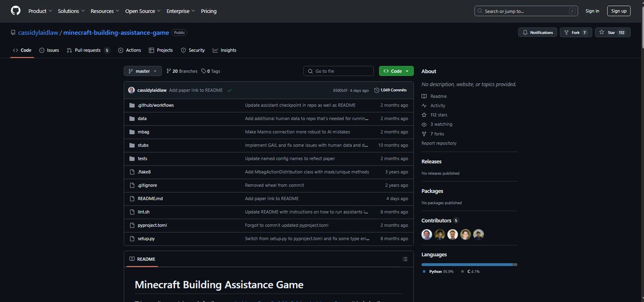Screen dimensions: 644x302
Task: Open the Insights tab
Action: [x=224, y=50]
